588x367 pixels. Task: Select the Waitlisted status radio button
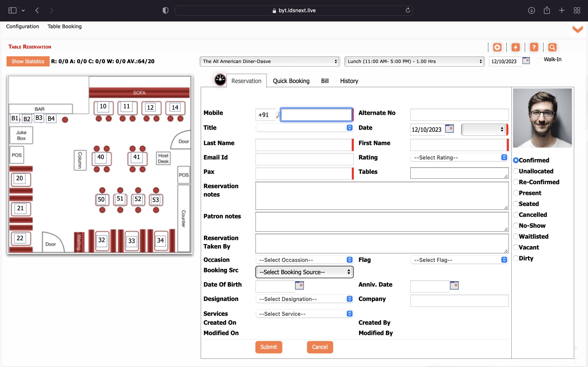[x=516, y=237]
